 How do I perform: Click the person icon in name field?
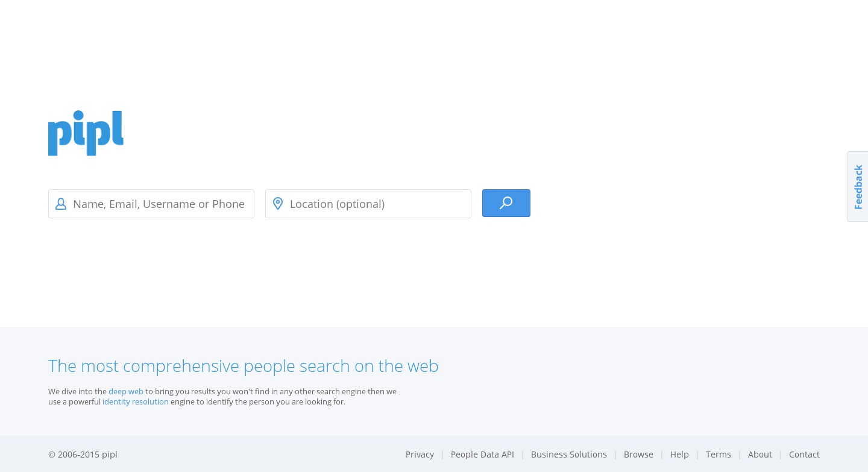(61, 204)
